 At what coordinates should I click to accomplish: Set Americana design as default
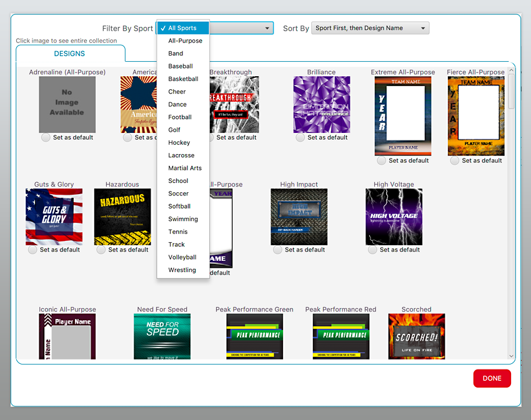coord(127,138)
